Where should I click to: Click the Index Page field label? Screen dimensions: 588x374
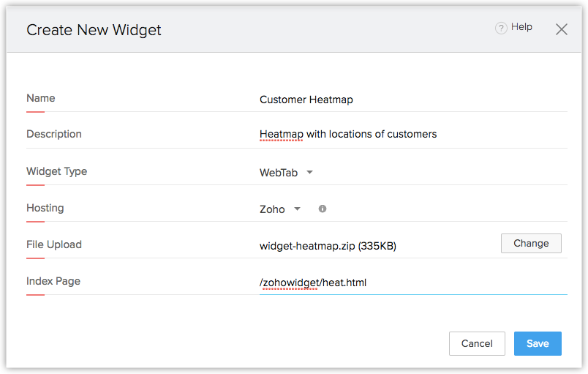pos(53,281)
